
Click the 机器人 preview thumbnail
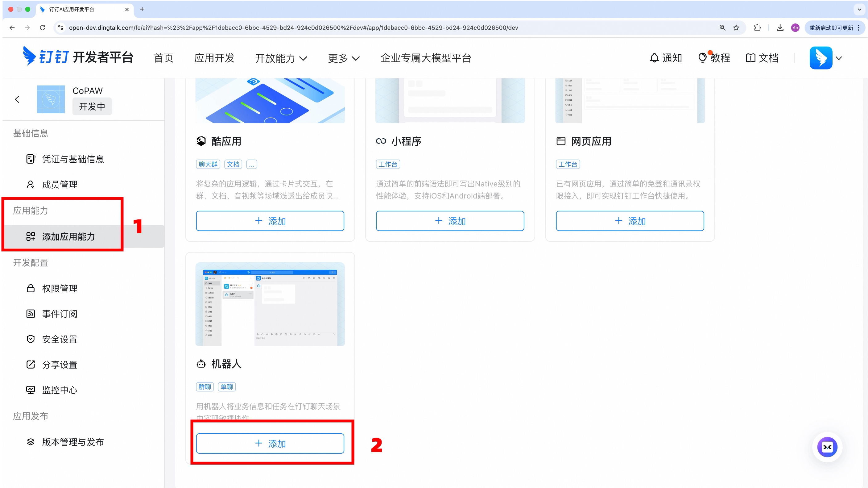coord(270,304)
